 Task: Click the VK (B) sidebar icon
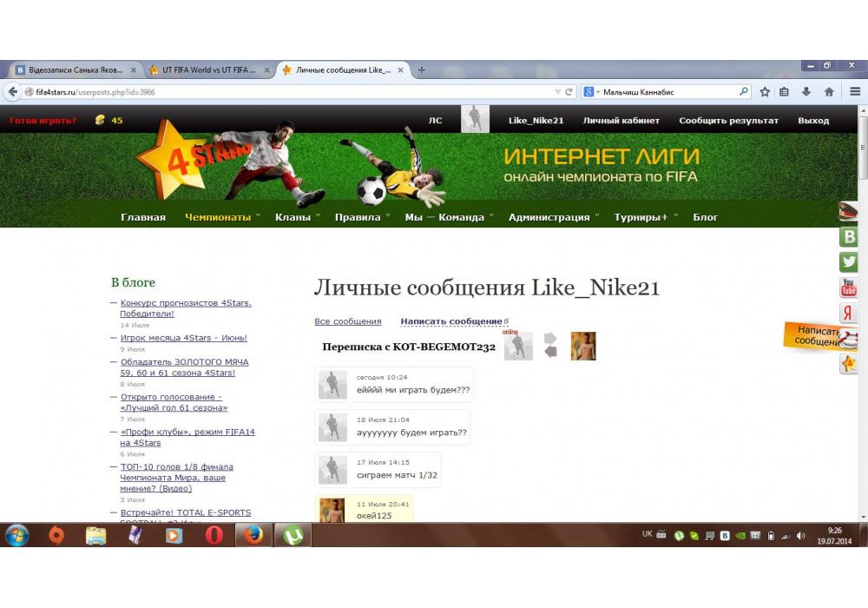(x=848, y=236)
